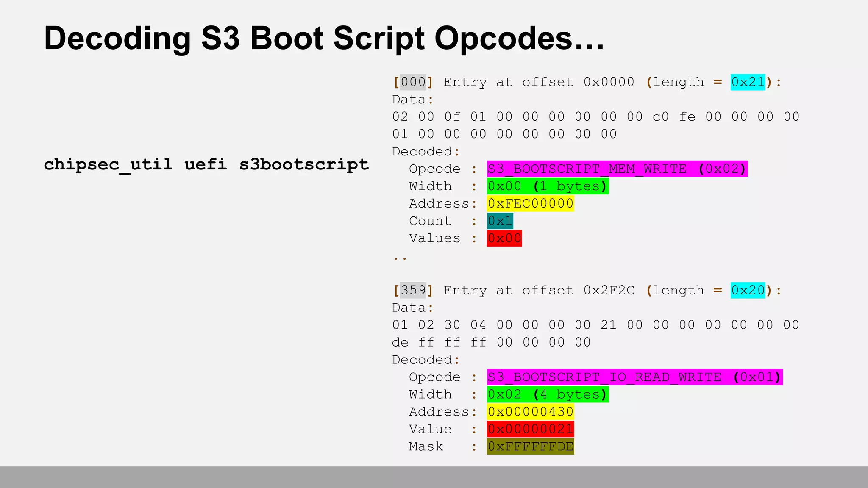This screenshot has height=488, width=868.
Task: Click the entry index '359' highlighted in gray
Action: pyautogui.click(x=413, y=290)
